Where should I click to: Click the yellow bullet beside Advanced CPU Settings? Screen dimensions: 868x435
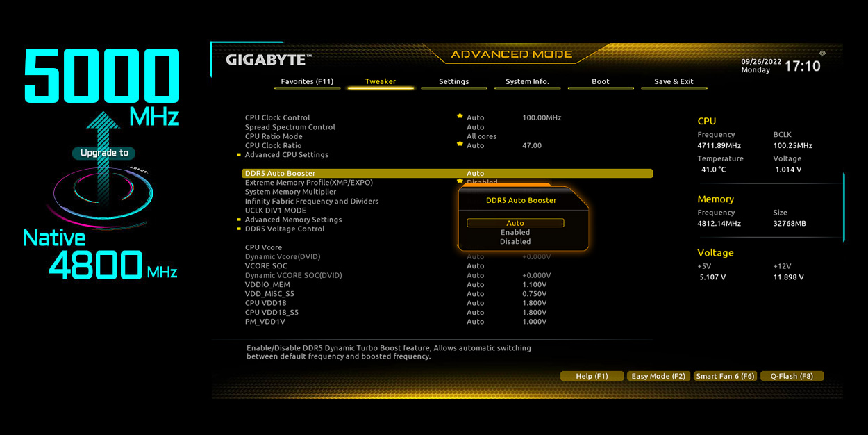(x=240, y=155)
